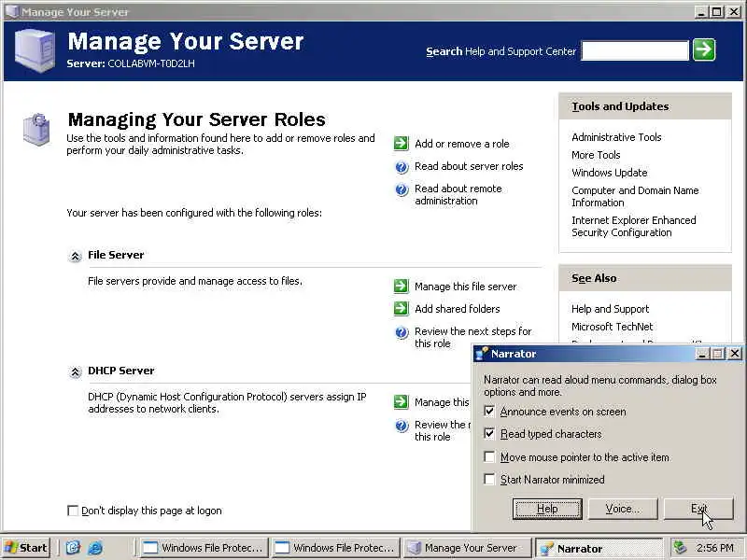Click help icon beside File Server next steps review

[x=402, y=332]
